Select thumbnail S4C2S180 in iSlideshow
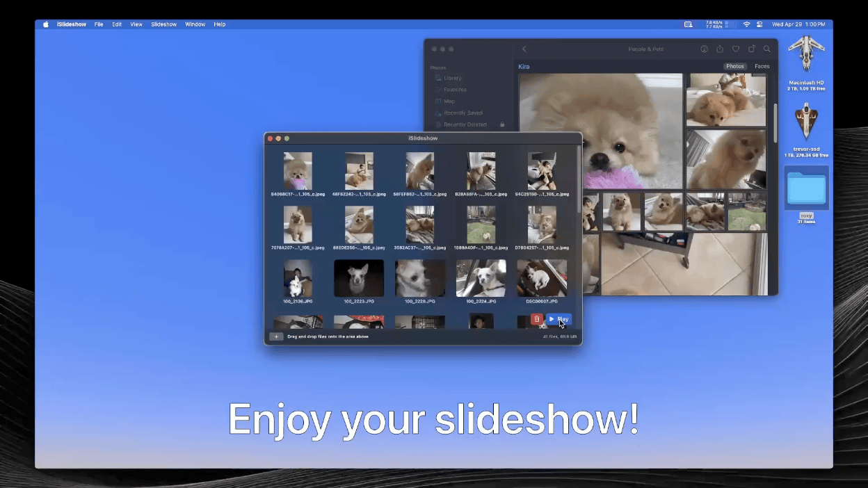Image resolution: width=868 pixels, height=488 pixels. point(542,171)
